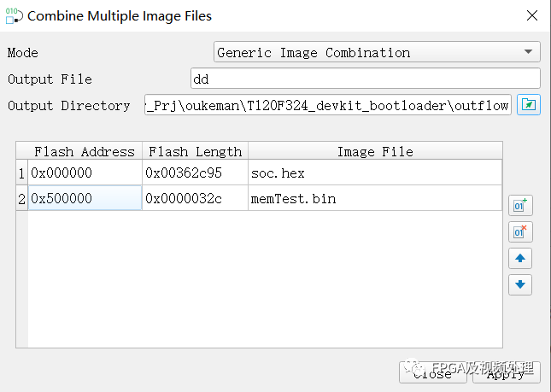This screenshot has width=551, height=392.
Task: Click the Output File text field
Action: [364, 79]
